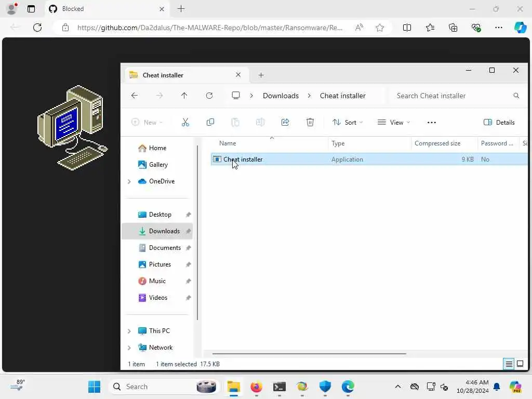This screenshot has height=399, width=532.
Task: Open Windows Security shield on taskbar
Action: click(325, 387)
